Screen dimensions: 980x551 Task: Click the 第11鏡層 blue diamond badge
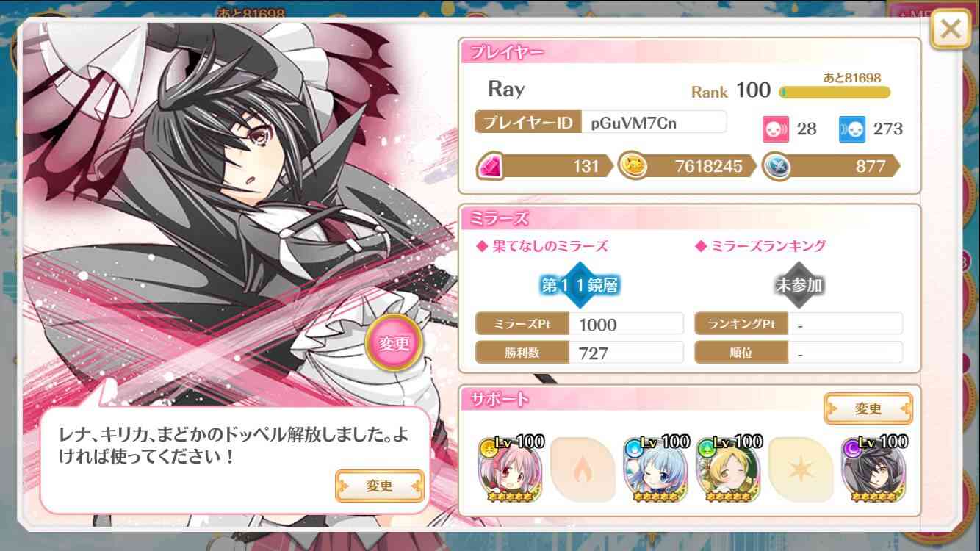coord(580,285)
